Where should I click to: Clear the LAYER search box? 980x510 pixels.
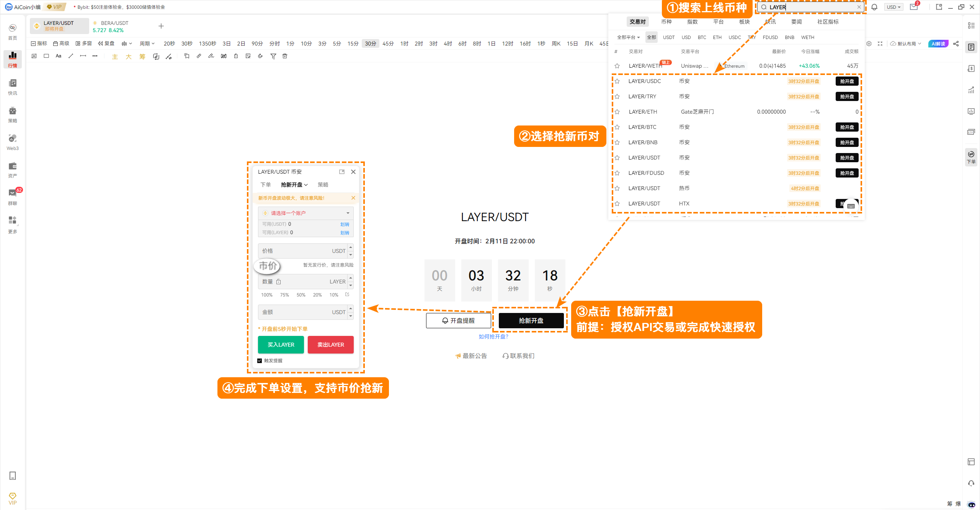tap(859, 7)
